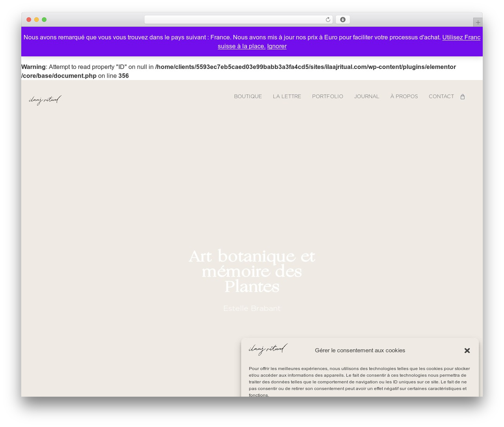Visit the Journal section
504x427 pixels.
(x=367, y=97)
